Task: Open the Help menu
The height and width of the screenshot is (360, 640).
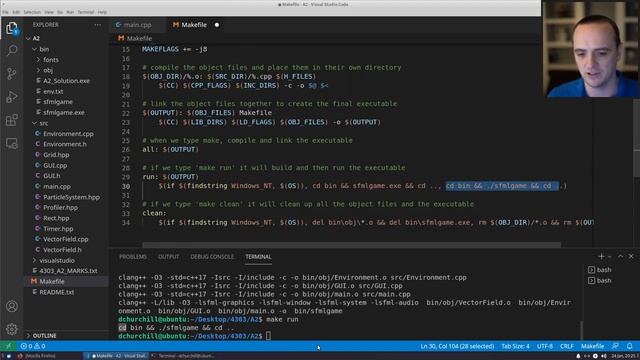Action: tap(102, 12)
